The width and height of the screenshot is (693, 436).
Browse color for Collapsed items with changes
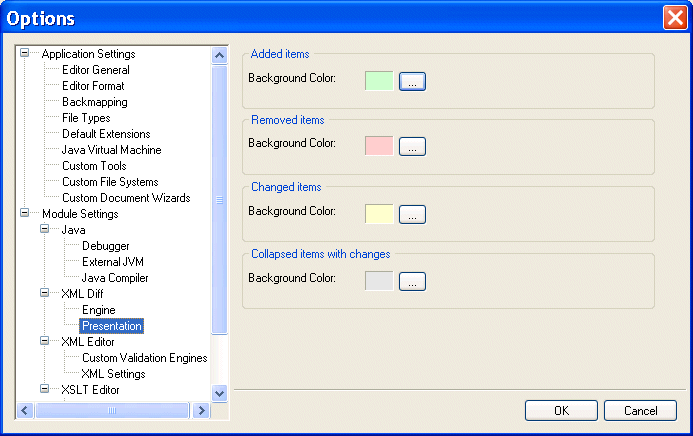(413, 281)
